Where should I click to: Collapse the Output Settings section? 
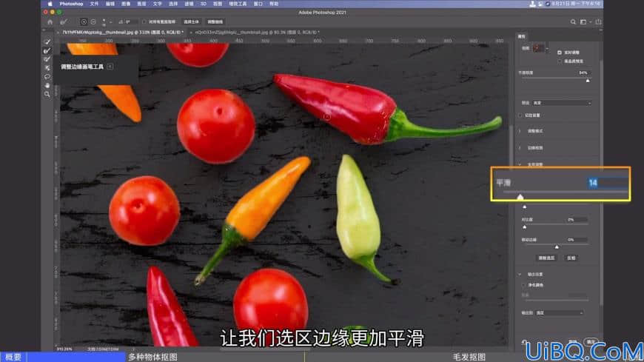tap(520, 274)
